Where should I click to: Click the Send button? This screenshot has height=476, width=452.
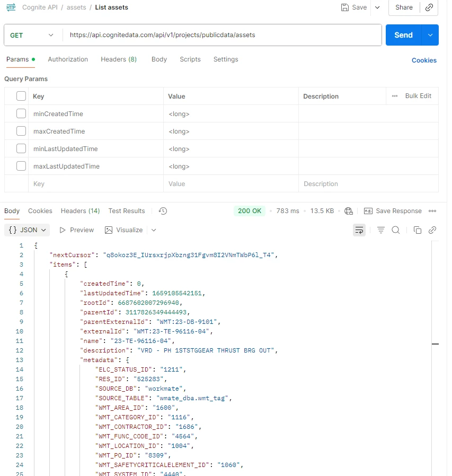click(x=403, y=35)
